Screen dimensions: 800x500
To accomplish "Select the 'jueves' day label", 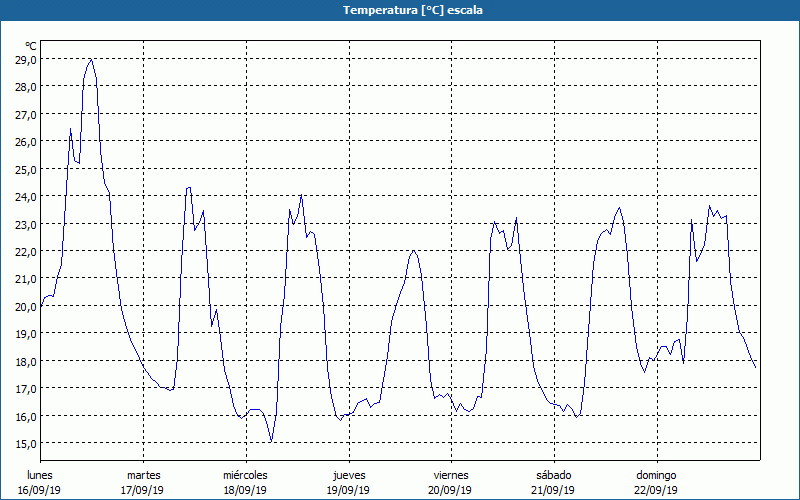I will 349,475.
